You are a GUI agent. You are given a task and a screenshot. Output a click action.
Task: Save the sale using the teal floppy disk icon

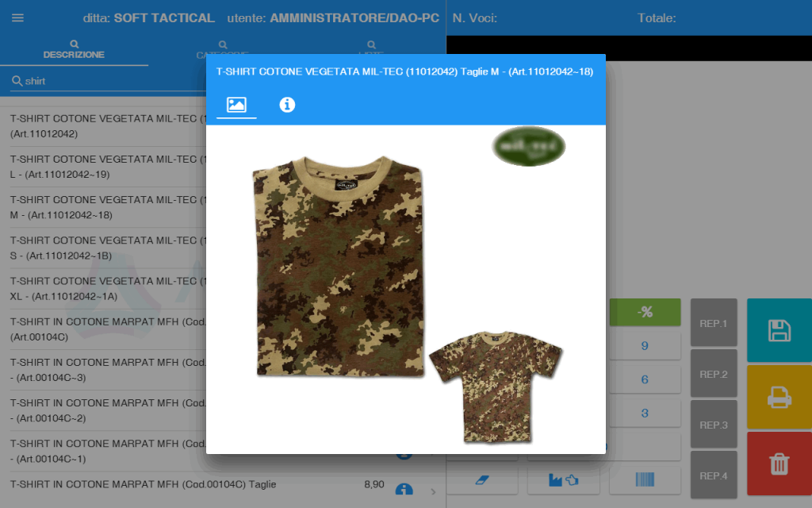(x=778, y=330)
